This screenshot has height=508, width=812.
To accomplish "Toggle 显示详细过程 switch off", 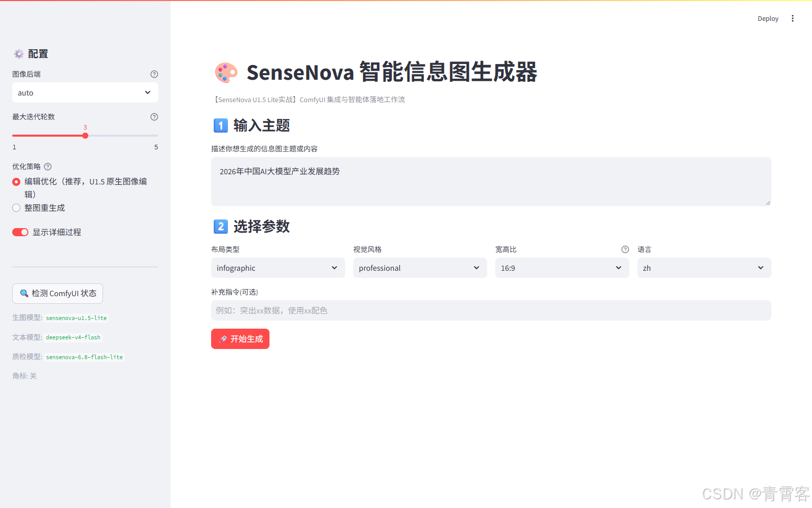I will point(20,232).
